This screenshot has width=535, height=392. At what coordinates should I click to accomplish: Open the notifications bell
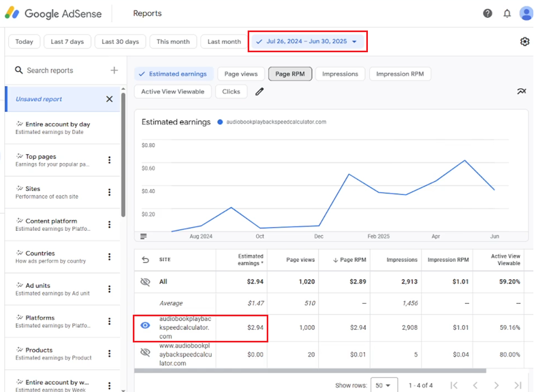click(x=507, y=13)
